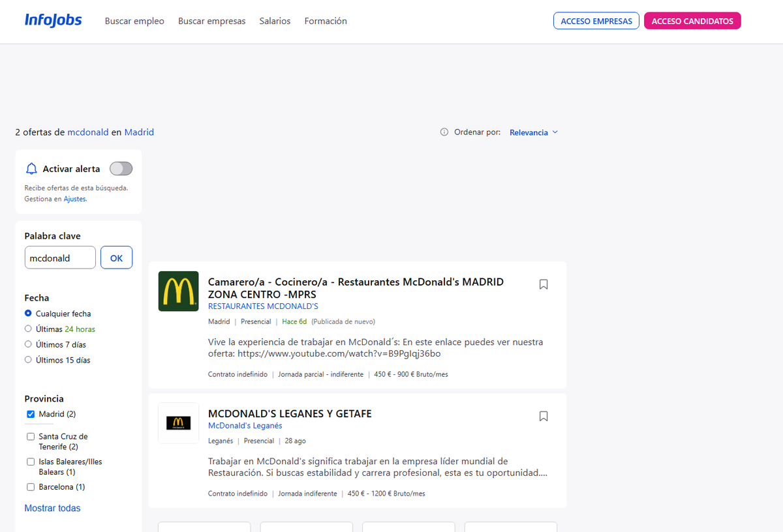
Task: Click the bell icon next to Activar alerta
Action: pyautogui.click(x=31, y=169)
